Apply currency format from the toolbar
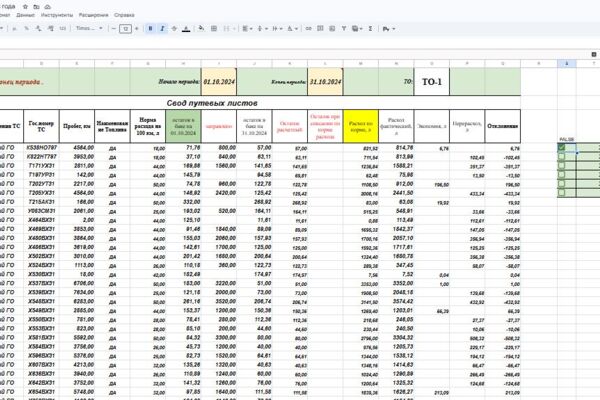Image resolution: width=600 pixels, height=400 pixels. coord(15,29)
